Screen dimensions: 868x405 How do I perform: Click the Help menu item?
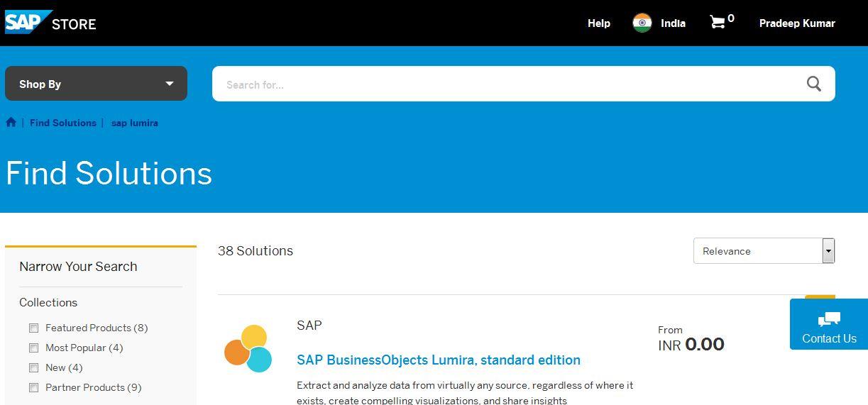[598, 23]
